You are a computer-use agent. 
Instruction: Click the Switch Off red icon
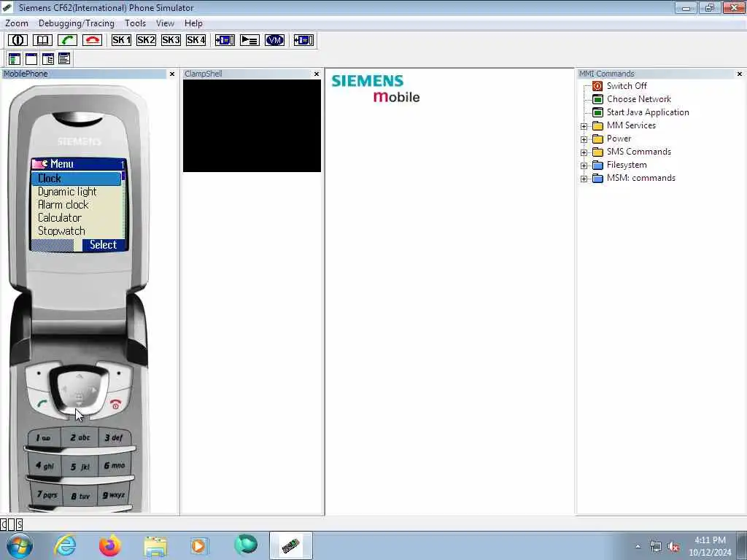(x=597, y=86)
